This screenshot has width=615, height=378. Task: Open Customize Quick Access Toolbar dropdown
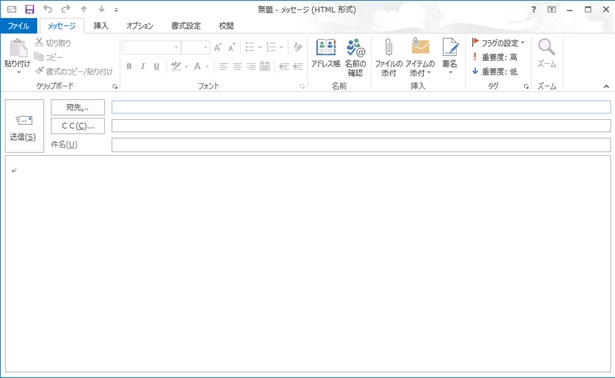click(x=116, y=9)
